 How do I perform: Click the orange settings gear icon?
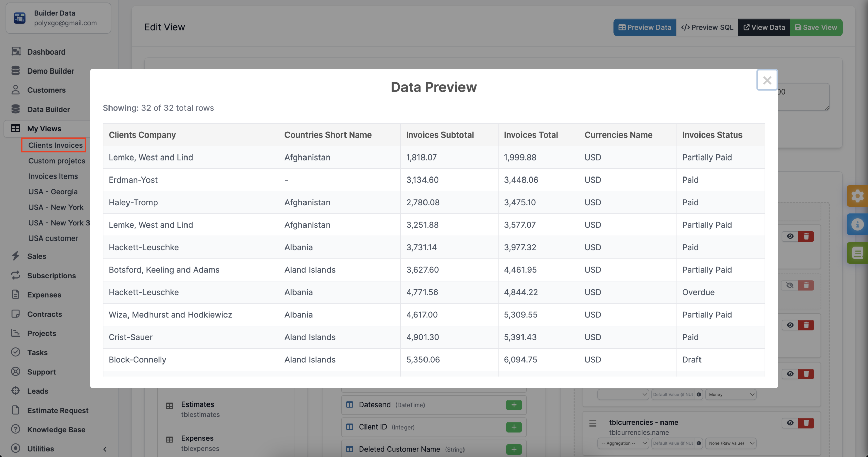[x=857, y=196]
